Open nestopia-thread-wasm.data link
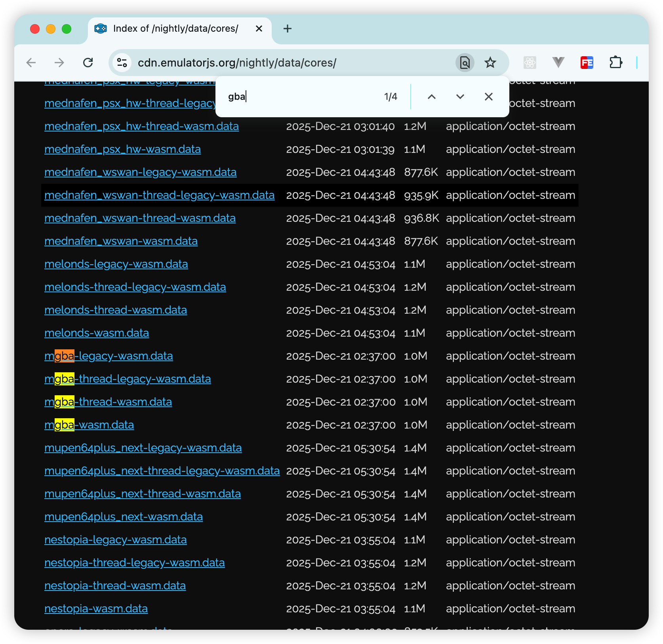The height and width of the screenshot is (644, 663). (115, 586)
